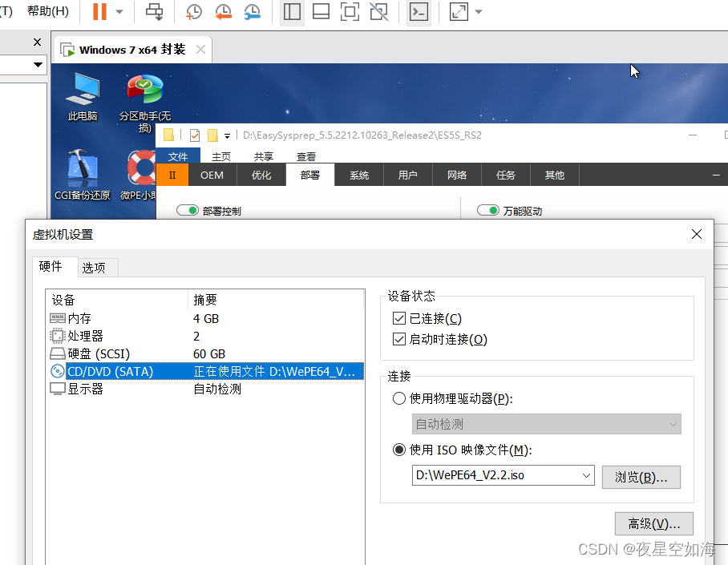Open the Explorer 主页 ribbon tab

(221, 156)
